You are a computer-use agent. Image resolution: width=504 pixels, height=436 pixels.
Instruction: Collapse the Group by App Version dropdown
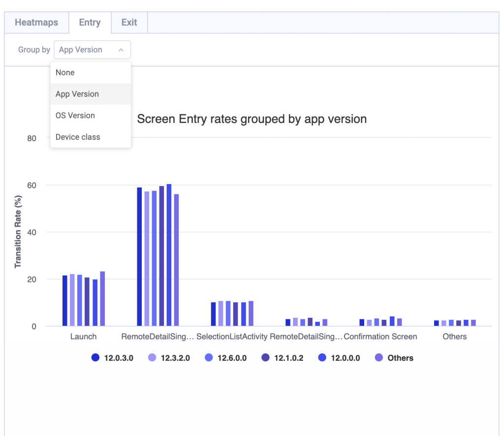(x=92, y=50)
